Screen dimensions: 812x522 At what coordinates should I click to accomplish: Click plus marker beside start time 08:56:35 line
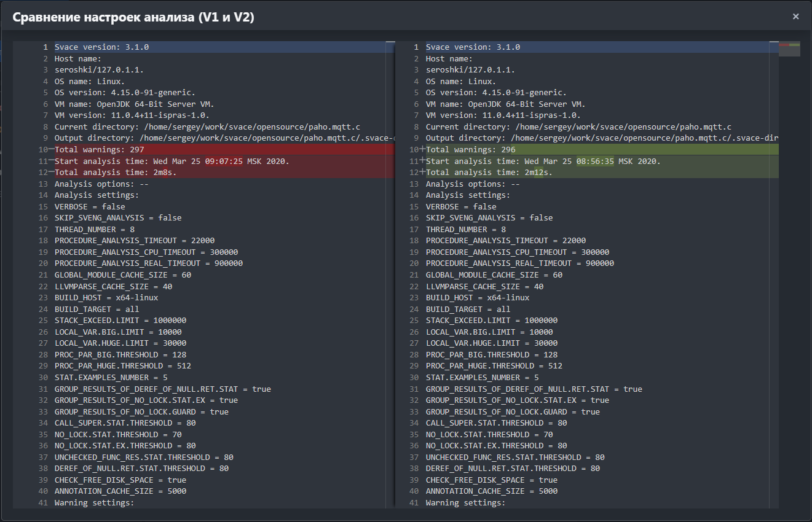(423, 161)
